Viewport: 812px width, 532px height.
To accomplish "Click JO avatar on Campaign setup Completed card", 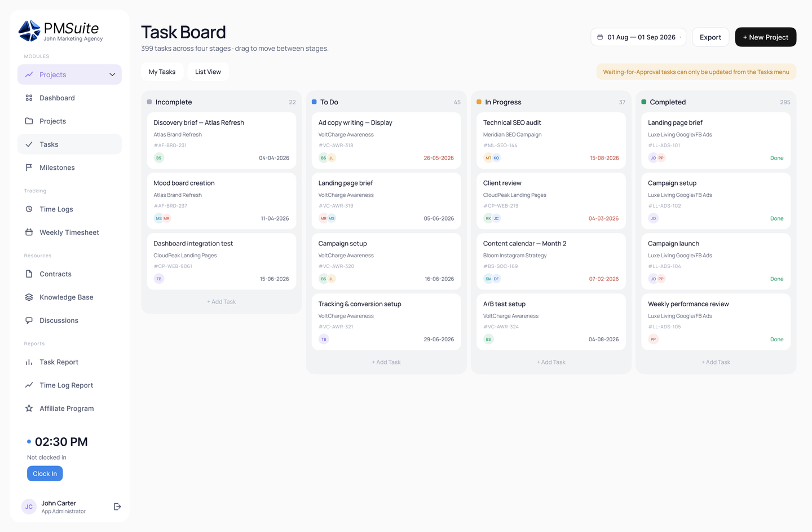I will pos(653,218).
